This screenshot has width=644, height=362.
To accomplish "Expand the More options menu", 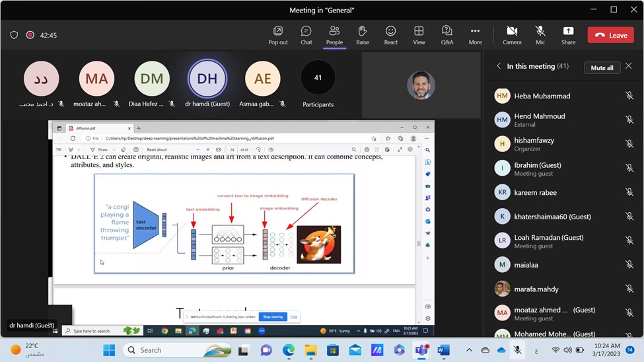I will [x=475, y=35].
